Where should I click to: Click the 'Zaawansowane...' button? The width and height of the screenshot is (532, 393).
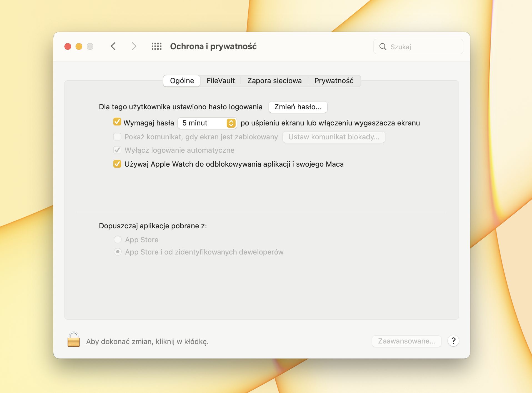(406, 340)
